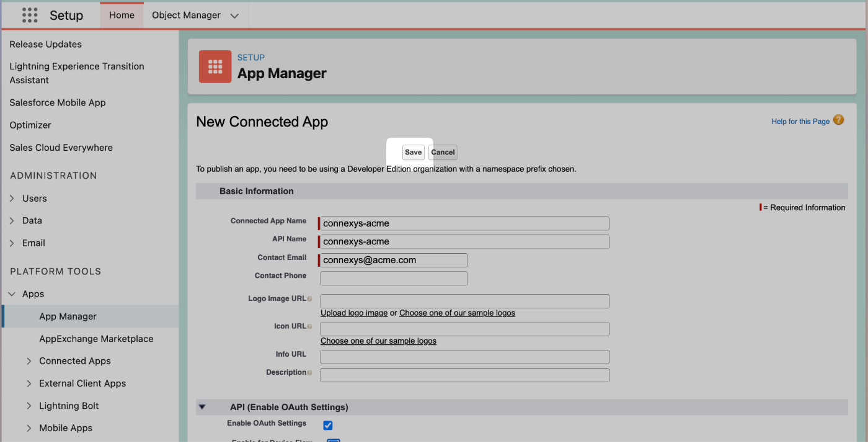
Task: Open Optimizer in sidebar
Action: (30, 125)
